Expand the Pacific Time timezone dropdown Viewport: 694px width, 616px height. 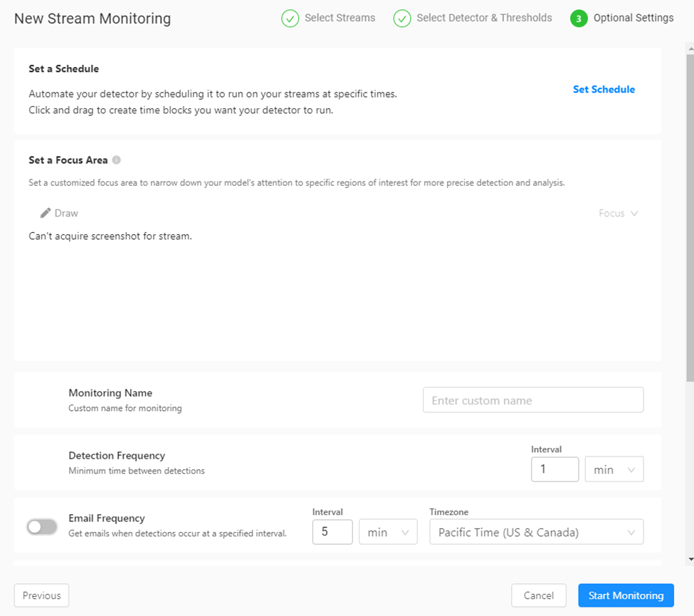[536, 532]
